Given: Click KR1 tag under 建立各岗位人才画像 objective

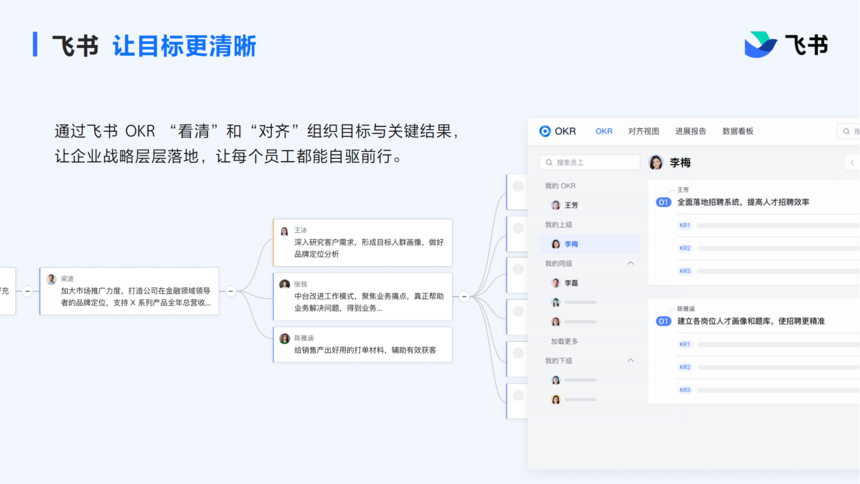Looking at the screenshot, I should [685, 344].
